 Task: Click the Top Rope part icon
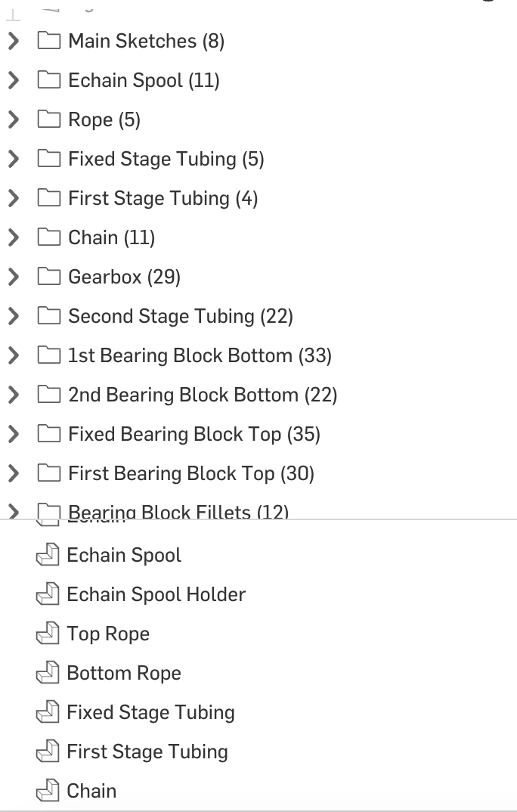click(x=47, y=634)
